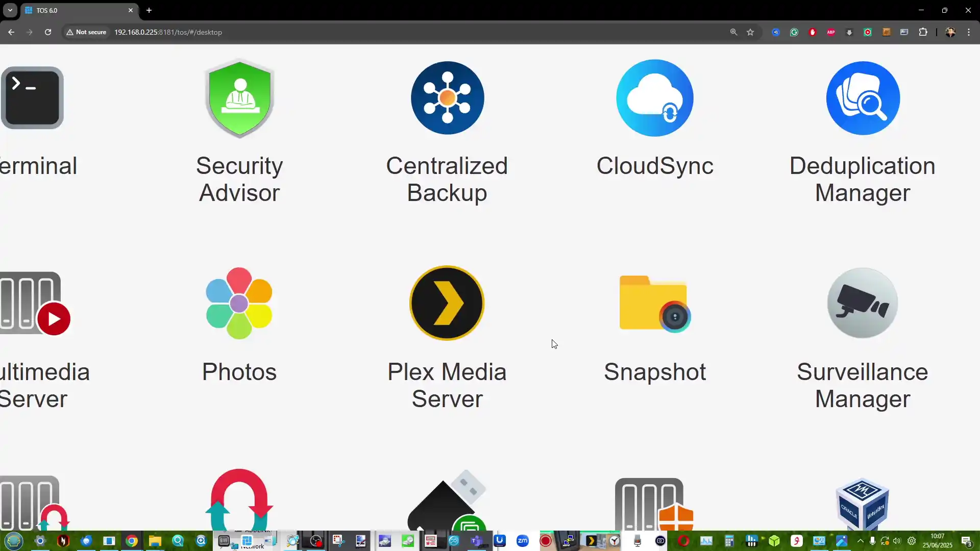Focus the address bar URL
The height and width of the screenshot is (551, 980).
(168, 32)
